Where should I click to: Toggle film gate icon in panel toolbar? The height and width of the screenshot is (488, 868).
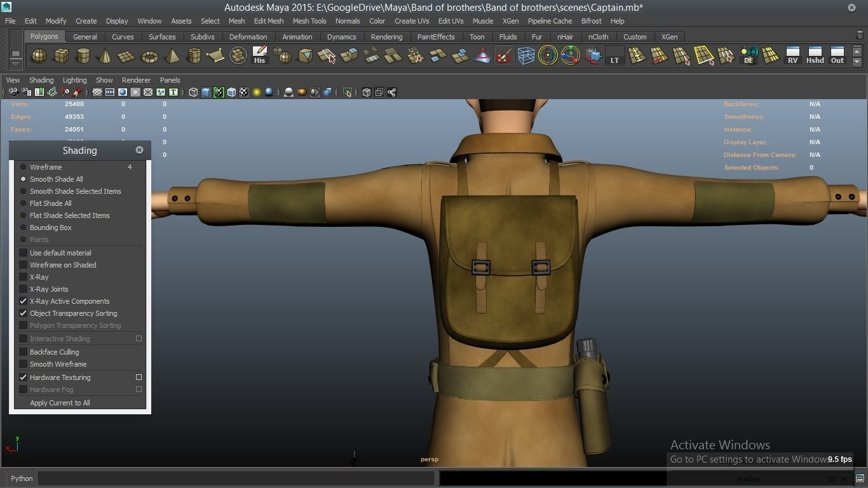click(110, 92)
